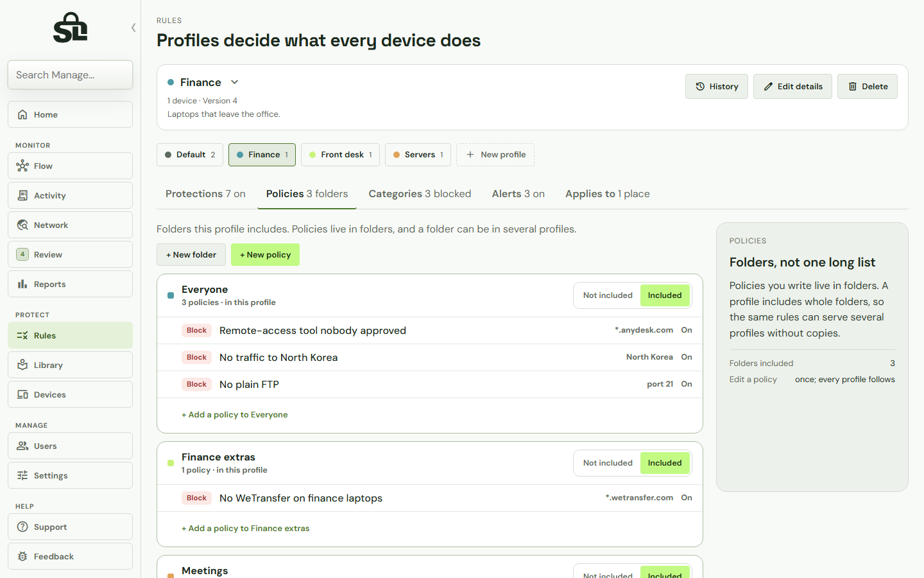Click the Settings sliders icon
Screen dimensions: 924x578
pos(22,475)
